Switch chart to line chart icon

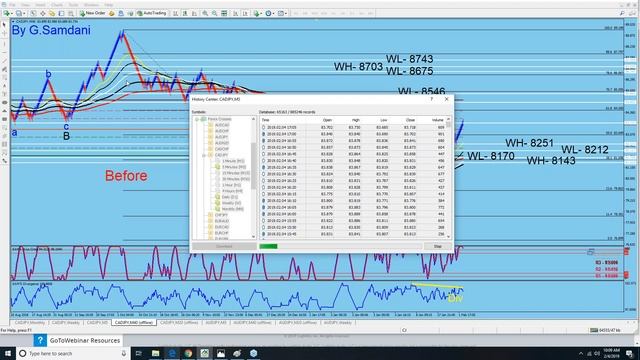(x=194, y=13)
